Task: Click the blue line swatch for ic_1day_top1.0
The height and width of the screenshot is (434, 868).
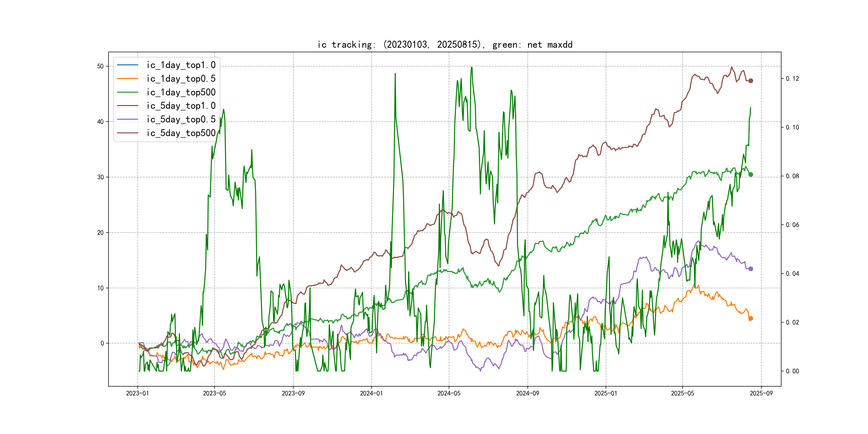Action: (127, 65)
